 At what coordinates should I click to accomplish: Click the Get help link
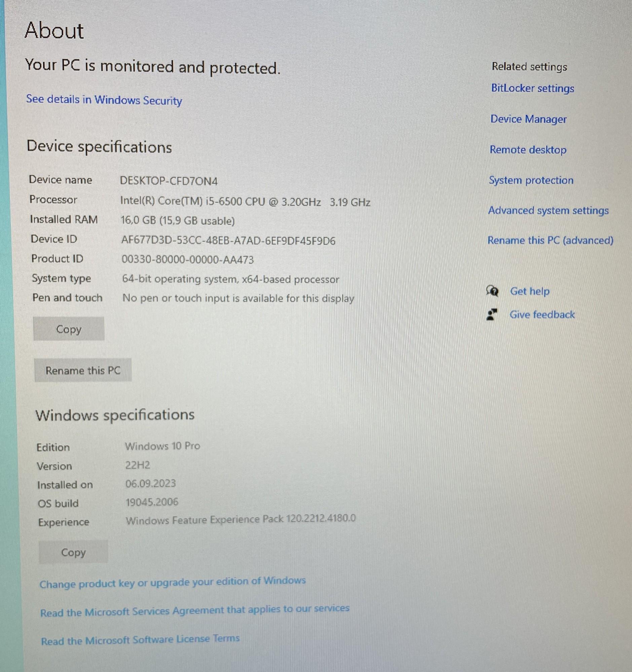pyautogui.click(x=529, y=291)
